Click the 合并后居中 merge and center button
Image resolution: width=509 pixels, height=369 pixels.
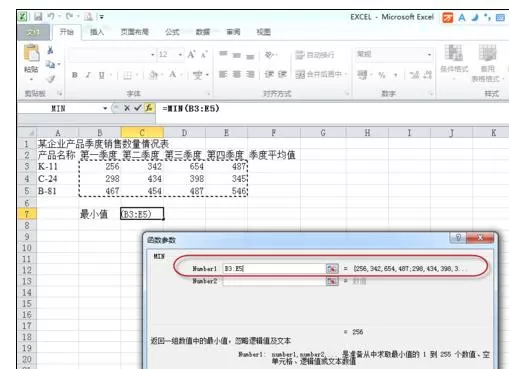[x=319, y=74]
